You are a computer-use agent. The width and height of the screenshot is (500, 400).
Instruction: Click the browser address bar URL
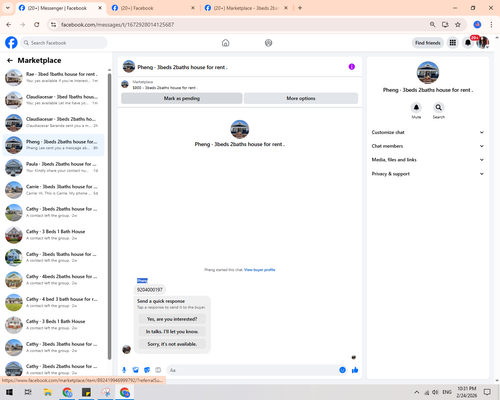pyautogui.click(x=117, y=25)
